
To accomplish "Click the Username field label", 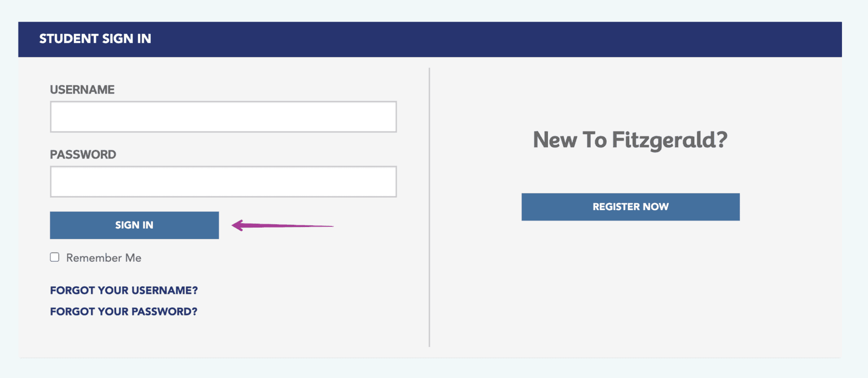I will click(x=82, y=89).
